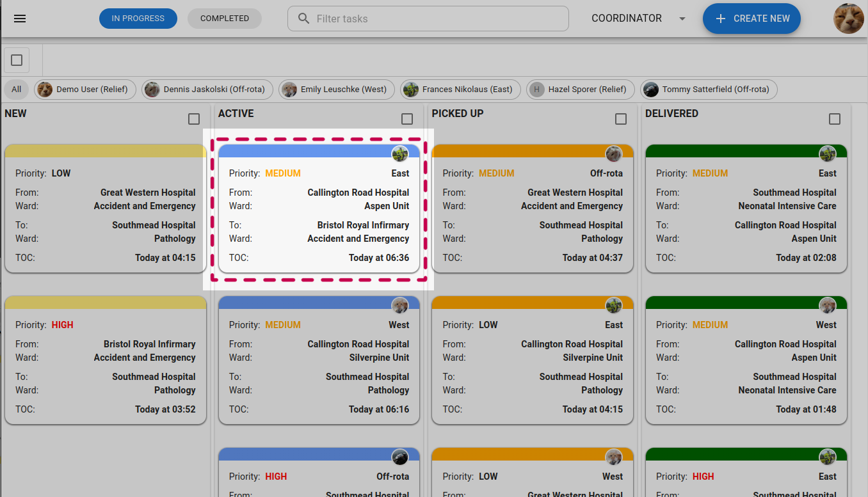Check the DELIVERED column header checkbox
868x497 pixels.
click(834, 118)
